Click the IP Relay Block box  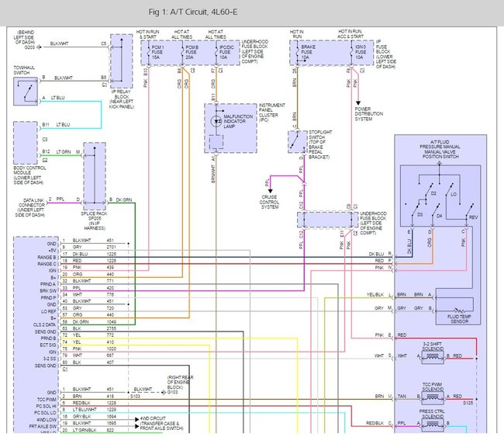(122, 61)
